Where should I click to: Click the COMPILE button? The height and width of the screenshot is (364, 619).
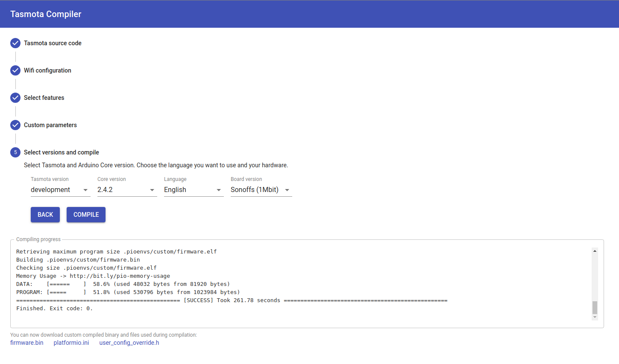(x=86, y=215)
